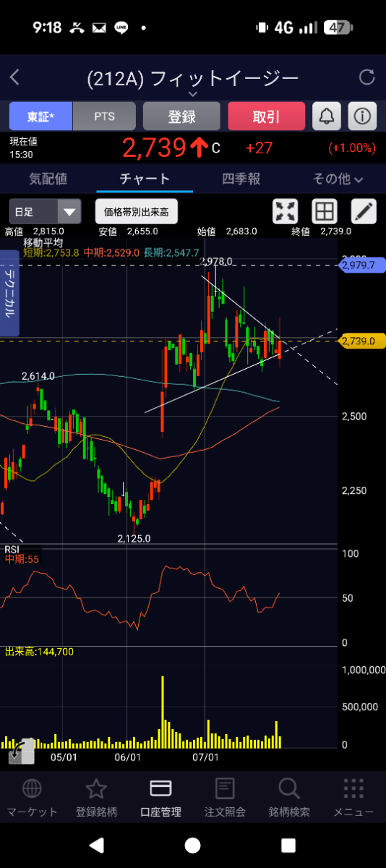Open the 注文照会 document icon
This screenshot has height=868, width=386.
click(225, 788)
